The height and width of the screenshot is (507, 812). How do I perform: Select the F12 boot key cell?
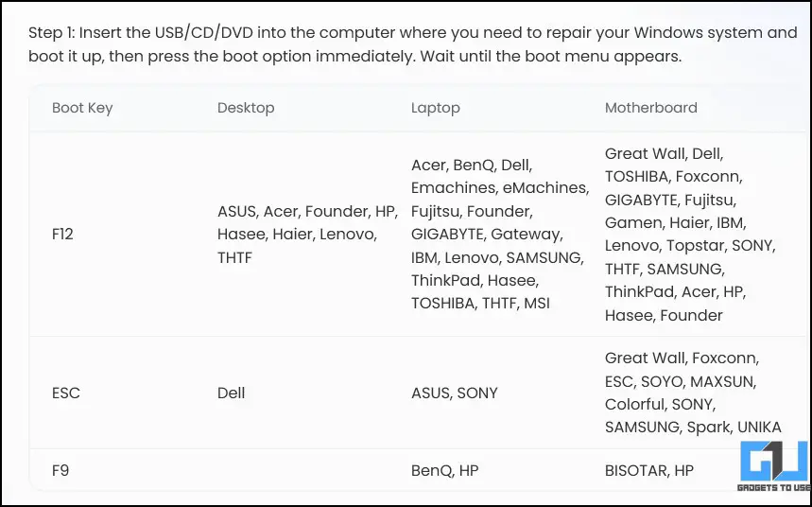click(x=62, y=235)
